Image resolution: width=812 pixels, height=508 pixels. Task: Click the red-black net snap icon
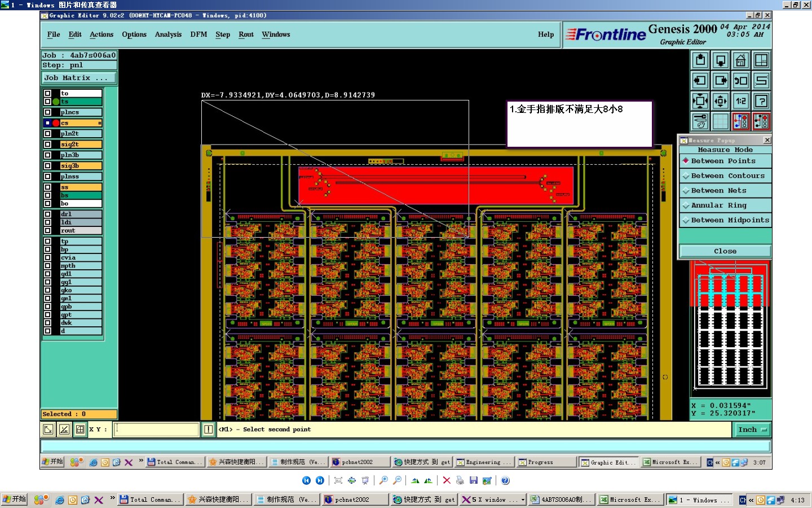click(x=761, y=121)
